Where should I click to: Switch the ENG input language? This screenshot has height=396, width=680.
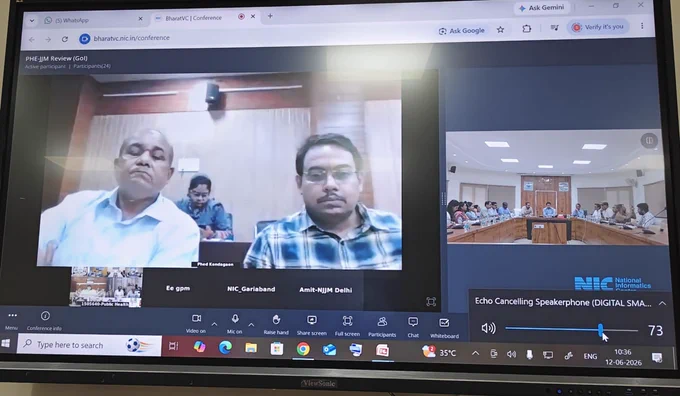click(590, 356)
